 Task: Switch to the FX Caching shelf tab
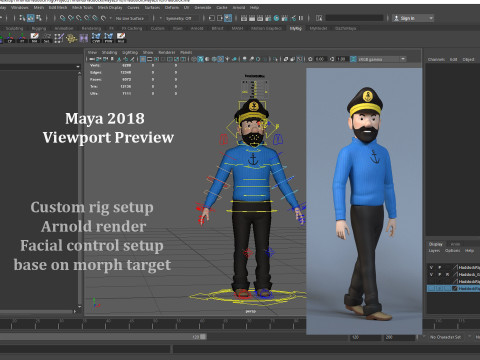pos(132,28)
